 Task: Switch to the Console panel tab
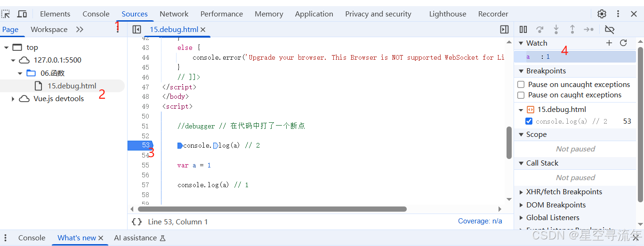coord(96,14)
